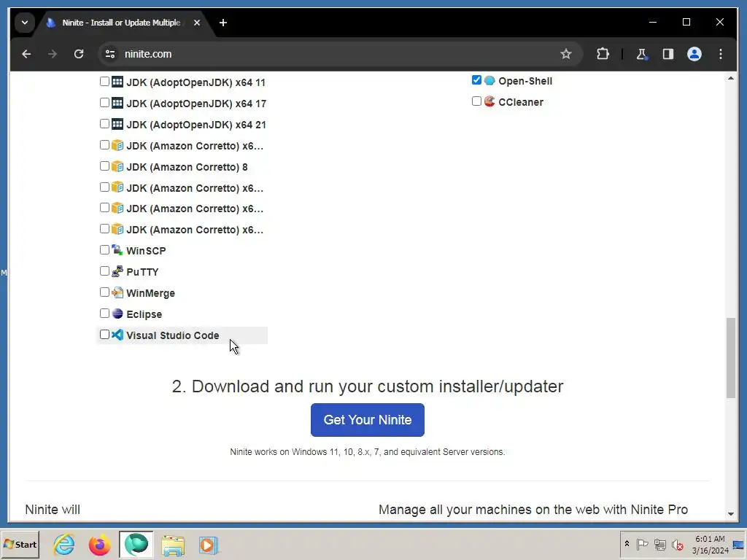
Task: Click the network icon in system tray
Action: [659, 544]
